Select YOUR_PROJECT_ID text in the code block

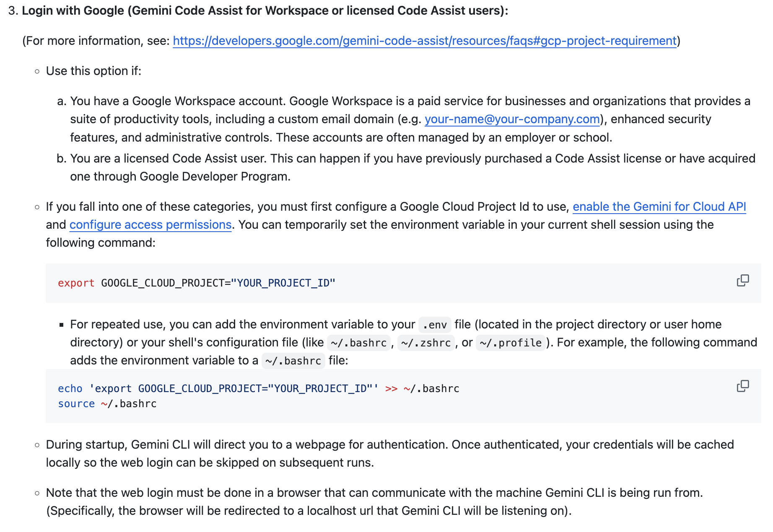pyautogui.click(x=285, y=283)
